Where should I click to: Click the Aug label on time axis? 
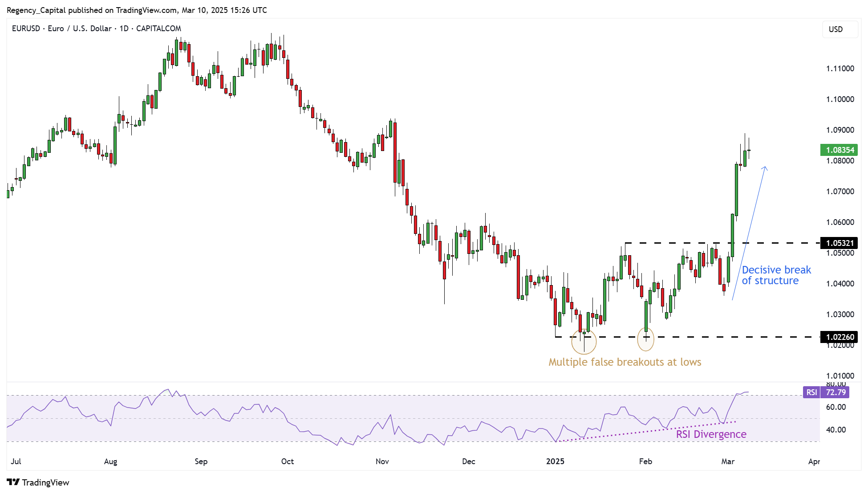[x=110, y=461]
